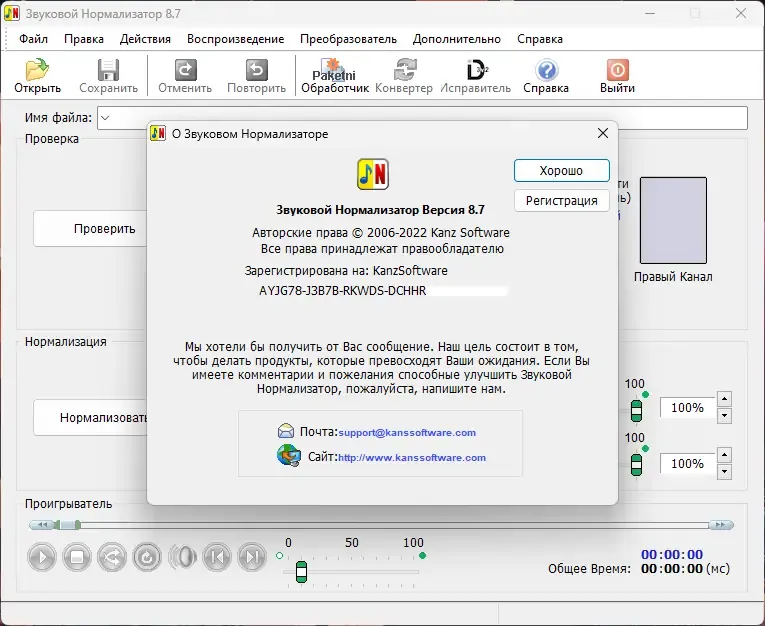Viewport: 765px width, 626px height.
Task: Click the Сохранить floppy disk icon
Action: (x=108, y=70)
